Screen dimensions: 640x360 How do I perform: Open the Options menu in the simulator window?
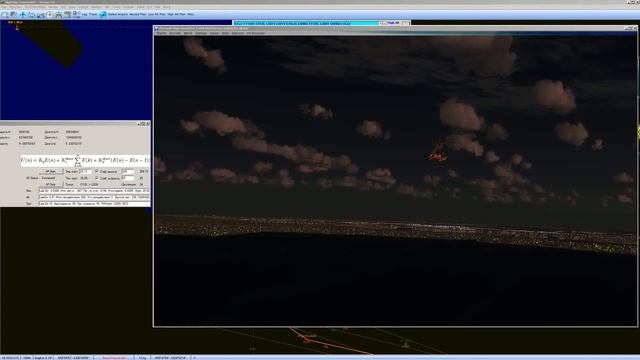point(200,33)
